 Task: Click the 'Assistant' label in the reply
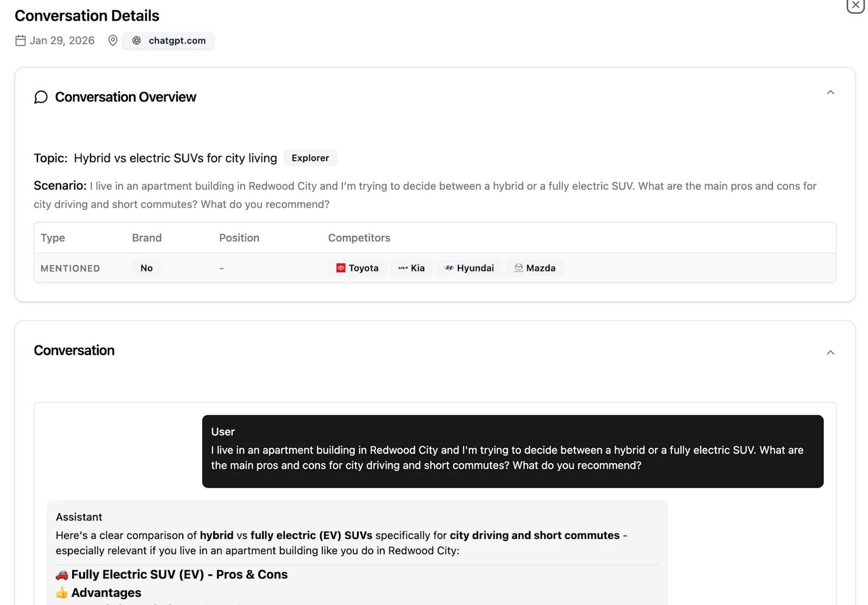79,517
